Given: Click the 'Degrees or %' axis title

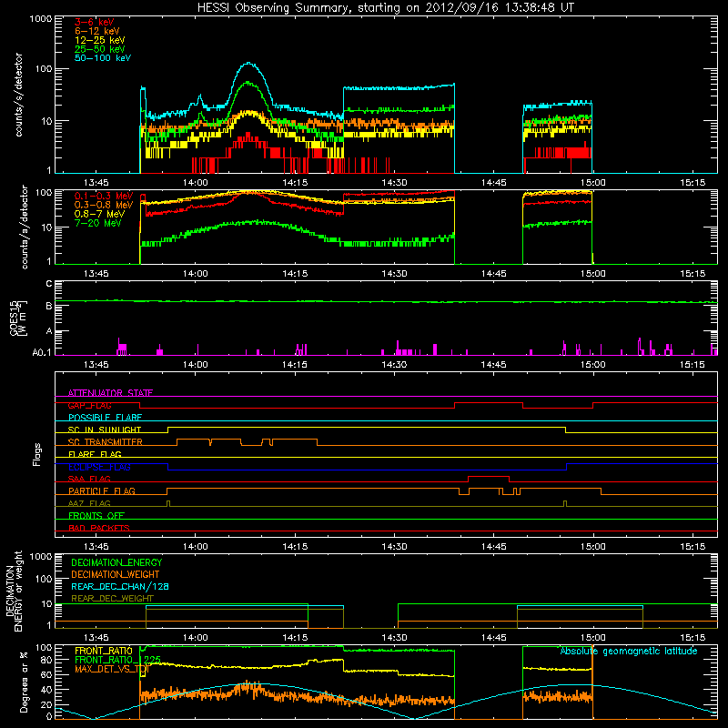Looking at the screenshot, I should pos(24,682).
